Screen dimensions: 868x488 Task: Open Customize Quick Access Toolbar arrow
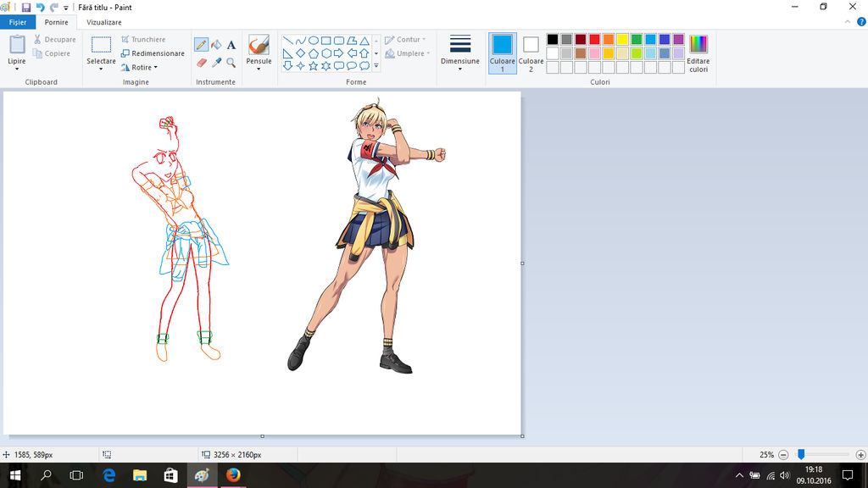66,8
